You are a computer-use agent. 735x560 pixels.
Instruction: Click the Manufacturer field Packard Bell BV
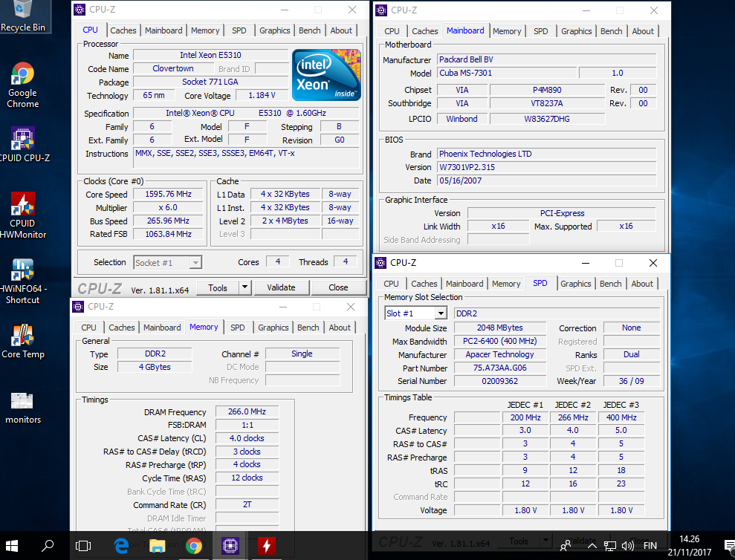pyautogui.click(x=546, y=59)
